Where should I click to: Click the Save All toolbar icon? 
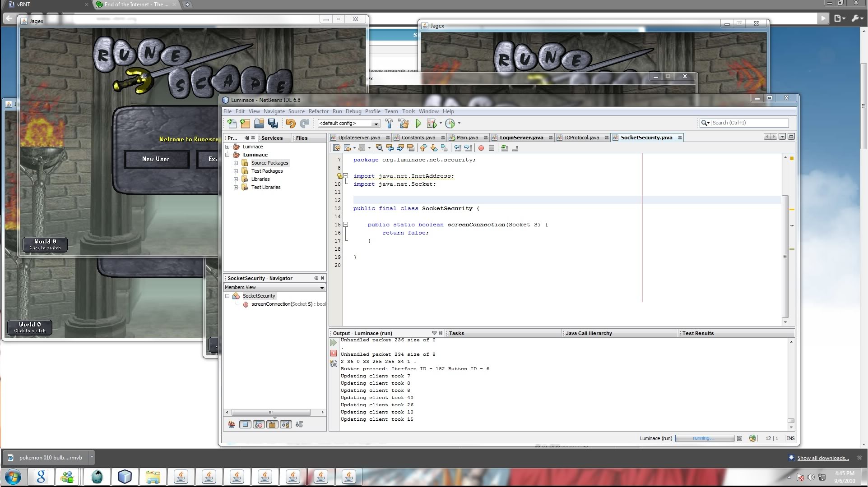pos(273,123)
